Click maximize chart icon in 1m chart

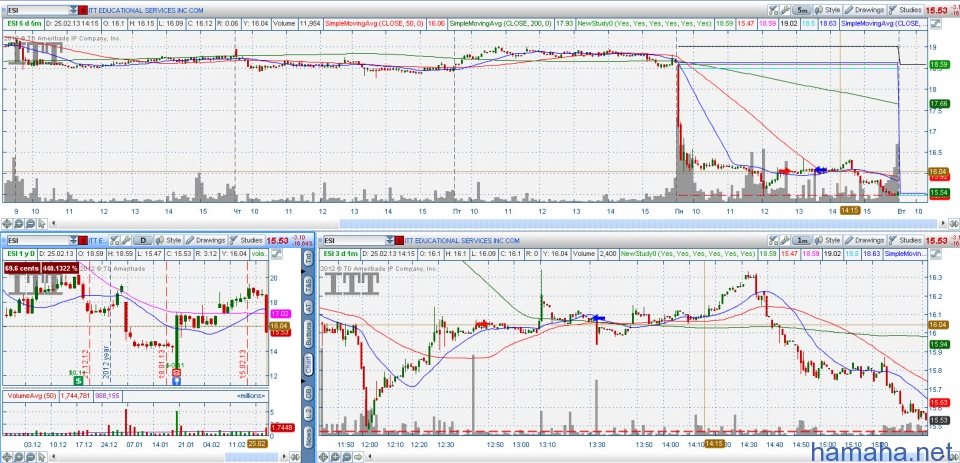pos(935,254)
